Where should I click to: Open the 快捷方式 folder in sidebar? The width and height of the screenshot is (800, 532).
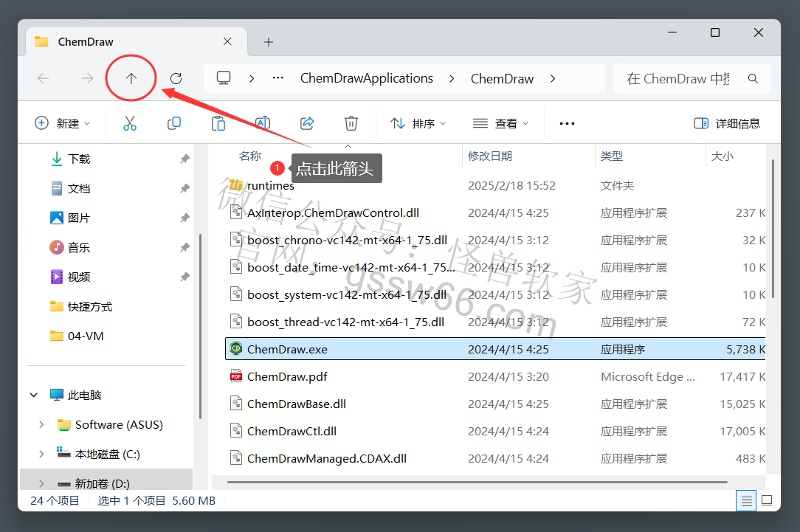click(81, 306)
